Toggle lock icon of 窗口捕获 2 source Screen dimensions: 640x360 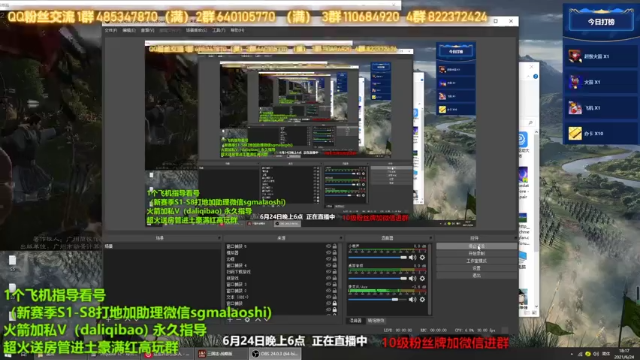[x=335, y=291]
